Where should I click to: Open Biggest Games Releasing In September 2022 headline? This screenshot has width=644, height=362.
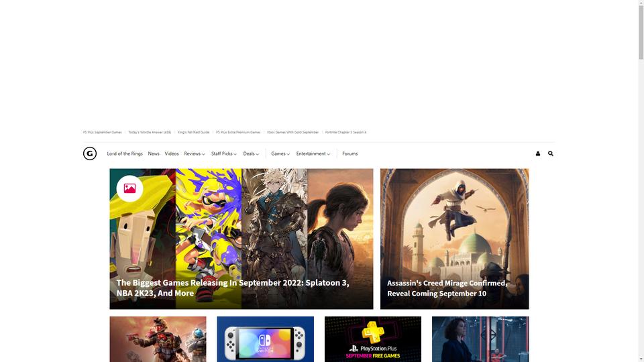233,288
